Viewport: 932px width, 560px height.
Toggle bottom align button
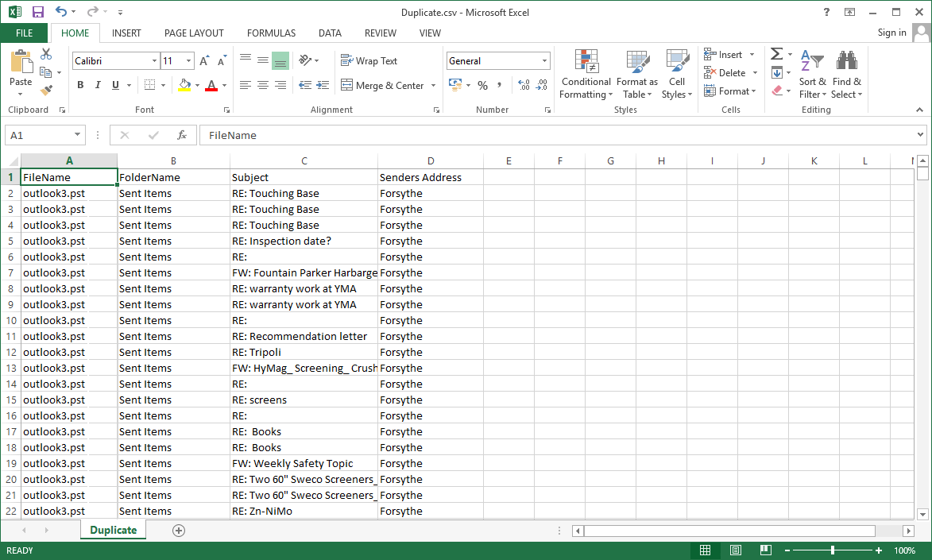point(280,60)
